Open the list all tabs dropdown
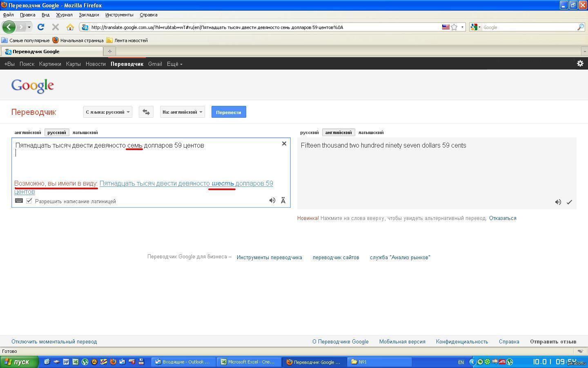Viewport: 588px width, 368px height. point(584,52)
